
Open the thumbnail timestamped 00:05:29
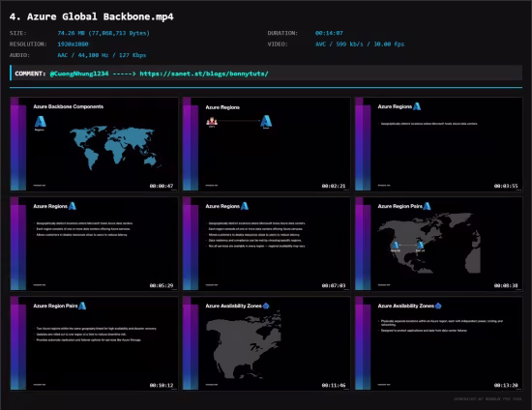94,244
